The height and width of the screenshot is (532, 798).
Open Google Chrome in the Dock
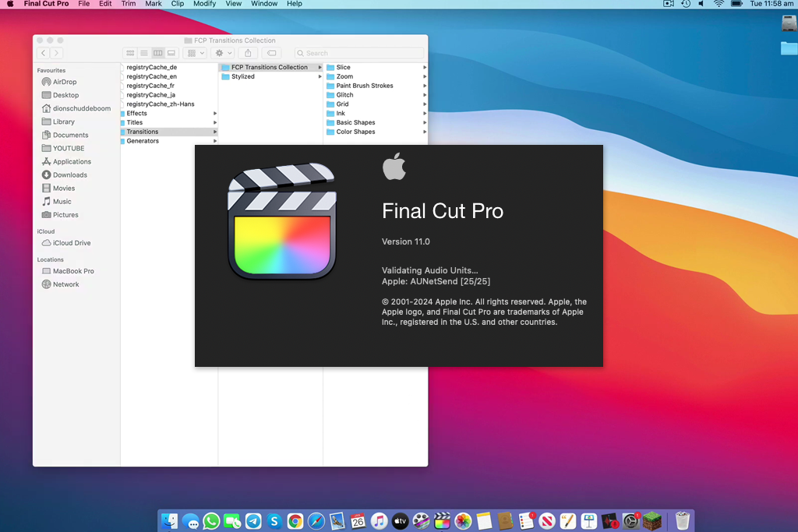[295, 521]
